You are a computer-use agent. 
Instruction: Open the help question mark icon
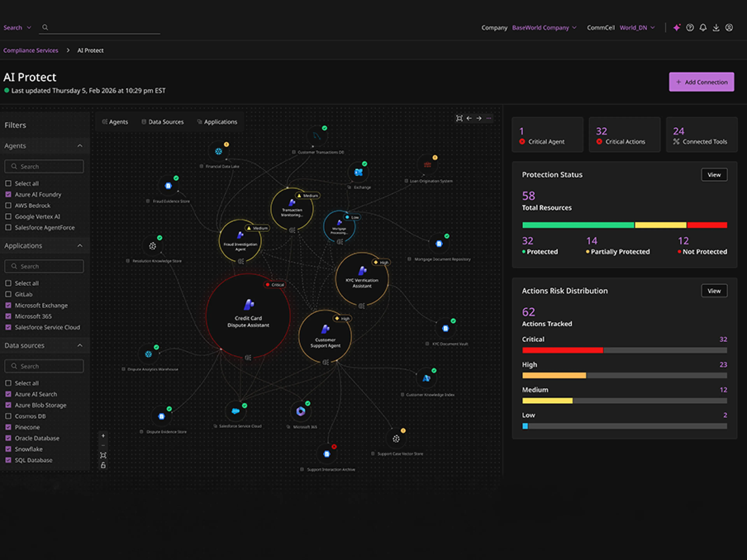[690, 28]
